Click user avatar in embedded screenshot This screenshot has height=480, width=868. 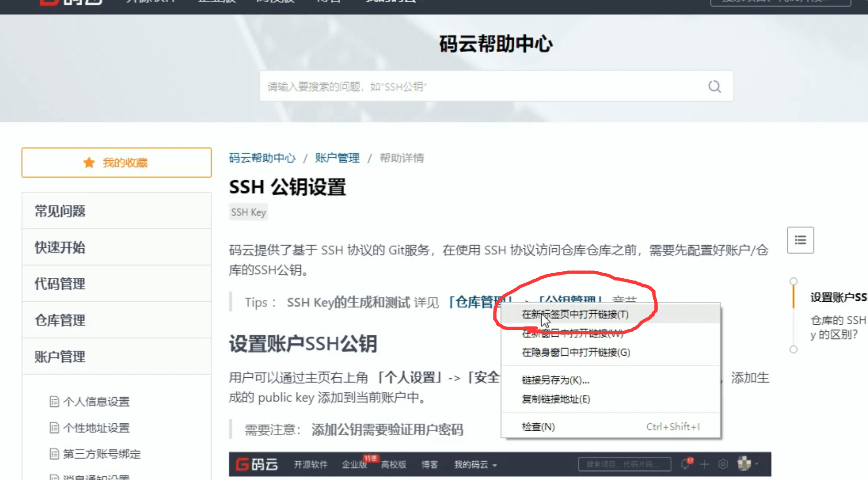click(x=744, y=463)
